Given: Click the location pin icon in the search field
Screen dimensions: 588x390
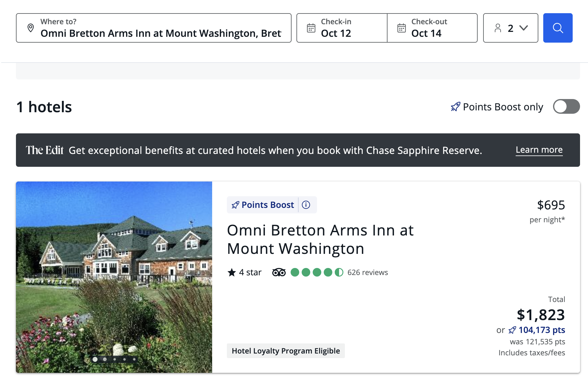Looking at the screenshot, I should click(x=30, y=28).
